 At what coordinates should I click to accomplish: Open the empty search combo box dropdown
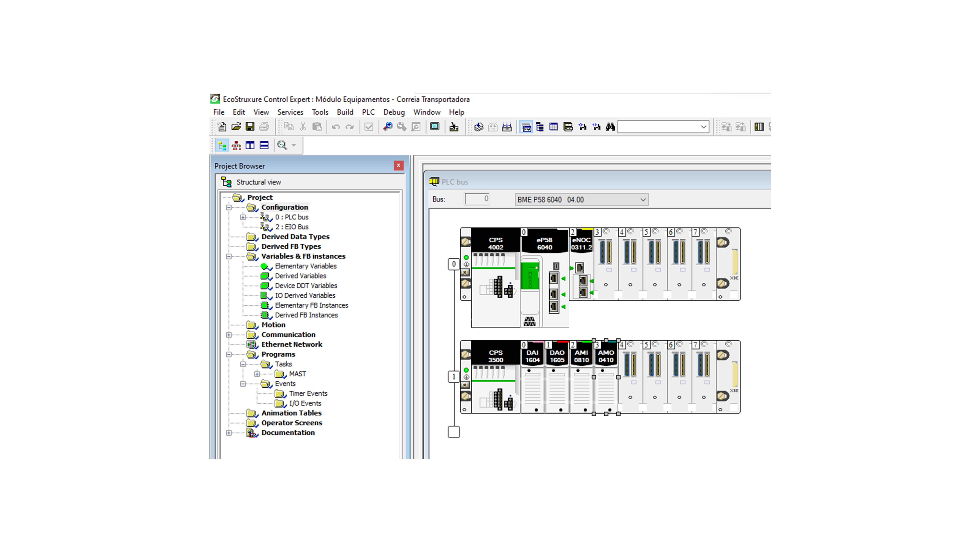pos(703,127)
